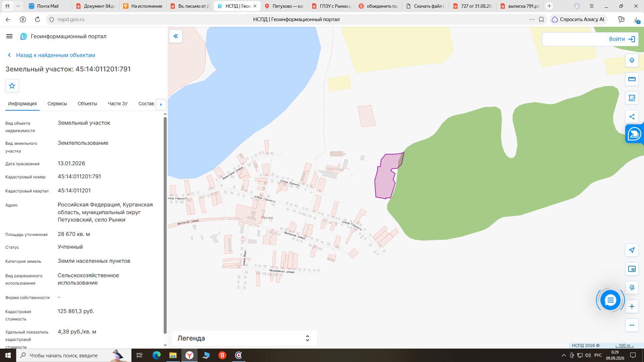Click the info panel vertical scrollbar

pyautogui.click(x=165, y=225)
